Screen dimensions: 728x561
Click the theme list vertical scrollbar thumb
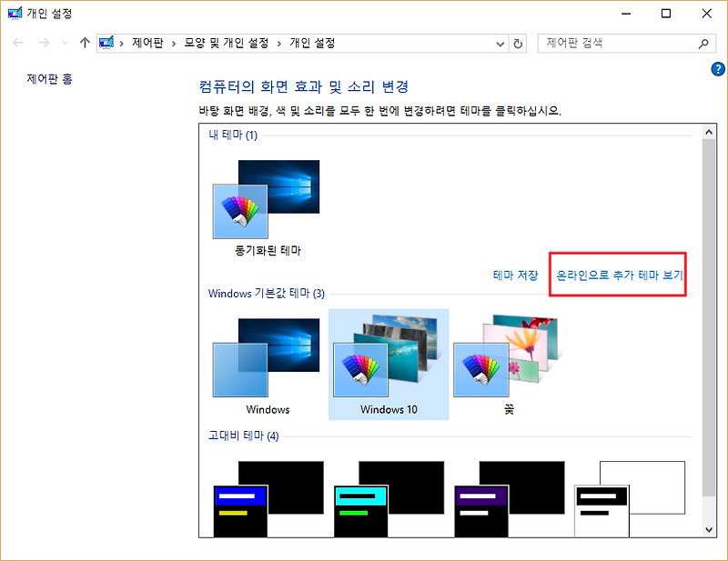(x=709, y=317)
